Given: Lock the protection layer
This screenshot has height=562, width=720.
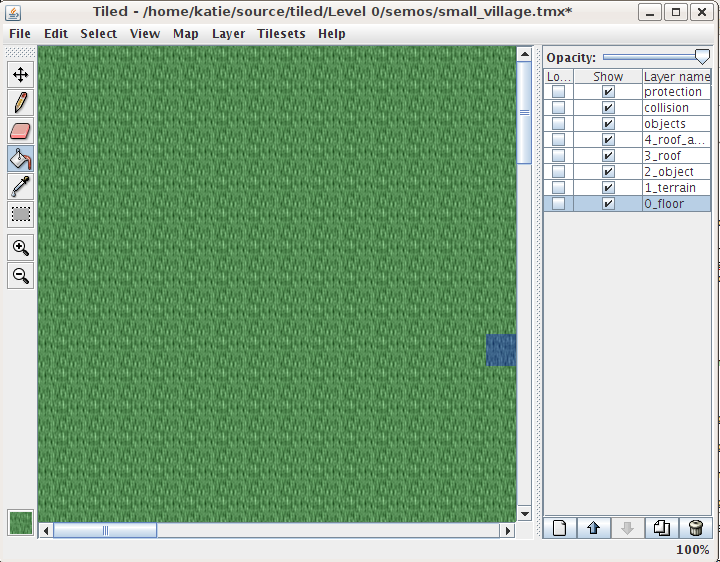Looking at the screenshot, I should point(558,92).
